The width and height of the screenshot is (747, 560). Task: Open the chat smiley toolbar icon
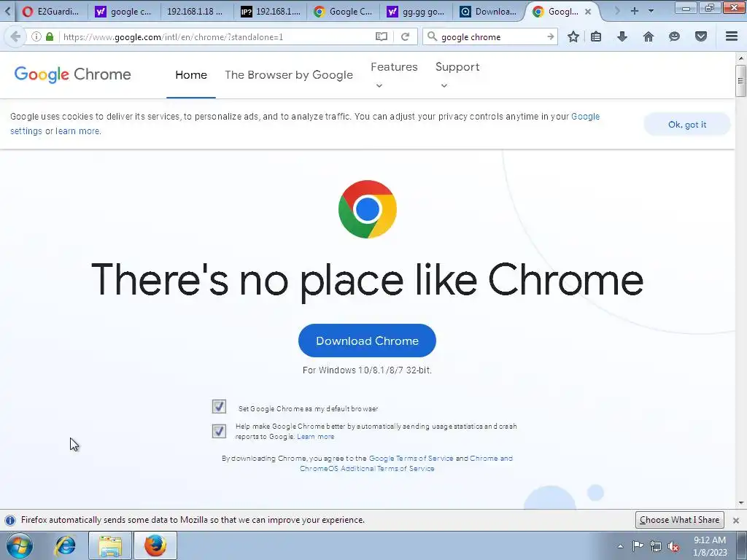coord(674,36)
